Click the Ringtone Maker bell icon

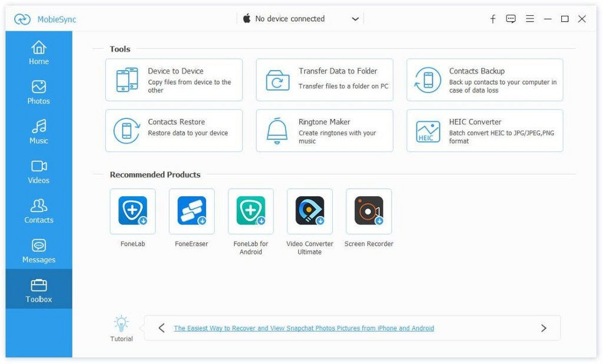pyautogui.click(x=277, y=131)
